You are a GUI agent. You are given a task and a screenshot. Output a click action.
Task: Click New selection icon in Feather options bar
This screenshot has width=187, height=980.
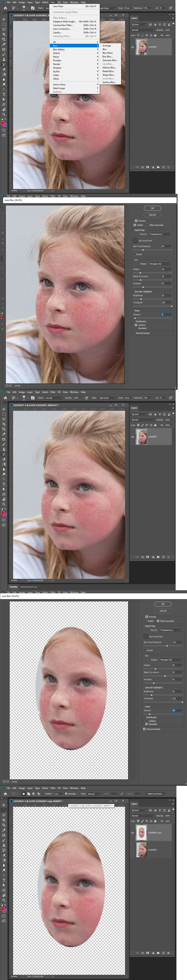pos(23,794)
